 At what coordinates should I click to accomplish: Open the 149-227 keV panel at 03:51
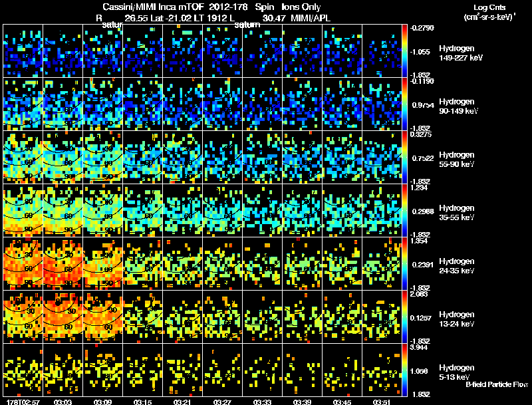[x=382, y=51]
